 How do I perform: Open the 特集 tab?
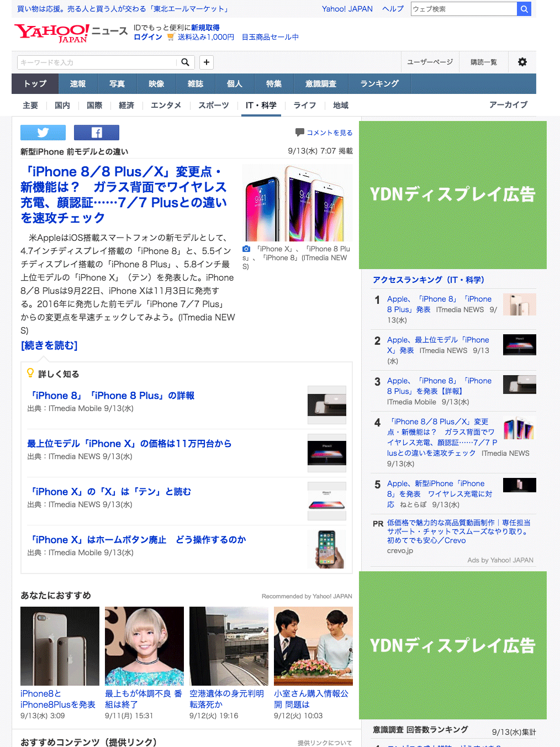[x=274, y=83]
